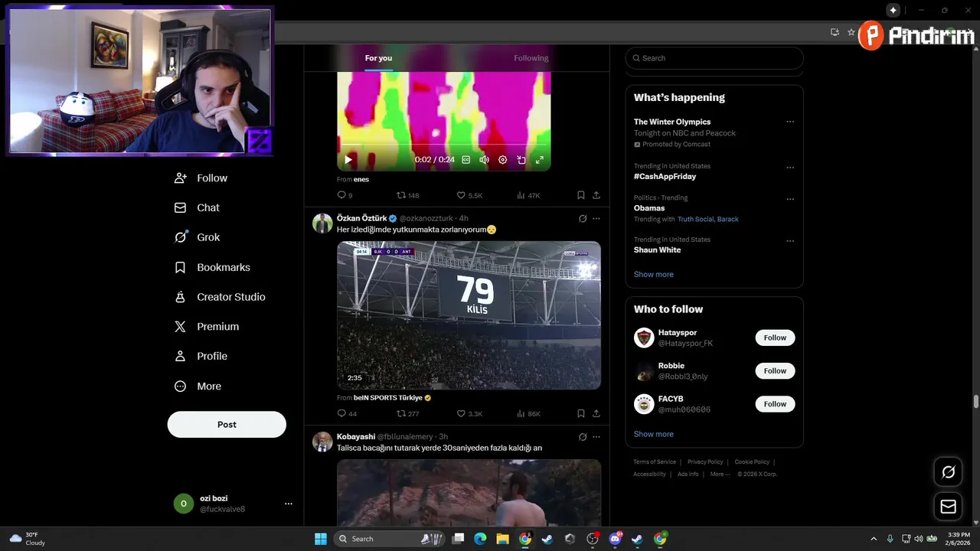Click Grok icon on Özkan Öztürk's post
This screenshot has height=551, width=980.
[583, 218]
